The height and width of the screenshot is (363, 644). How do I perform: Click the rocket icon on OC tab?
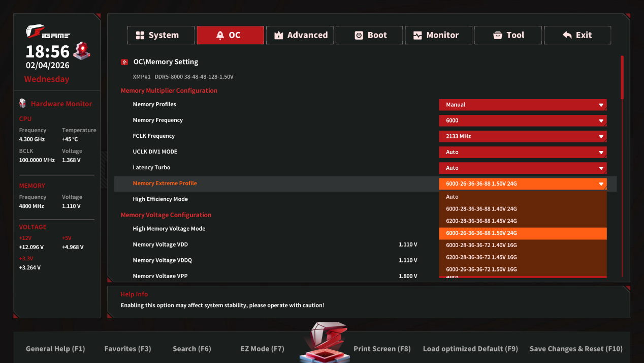tap(220, 35)
